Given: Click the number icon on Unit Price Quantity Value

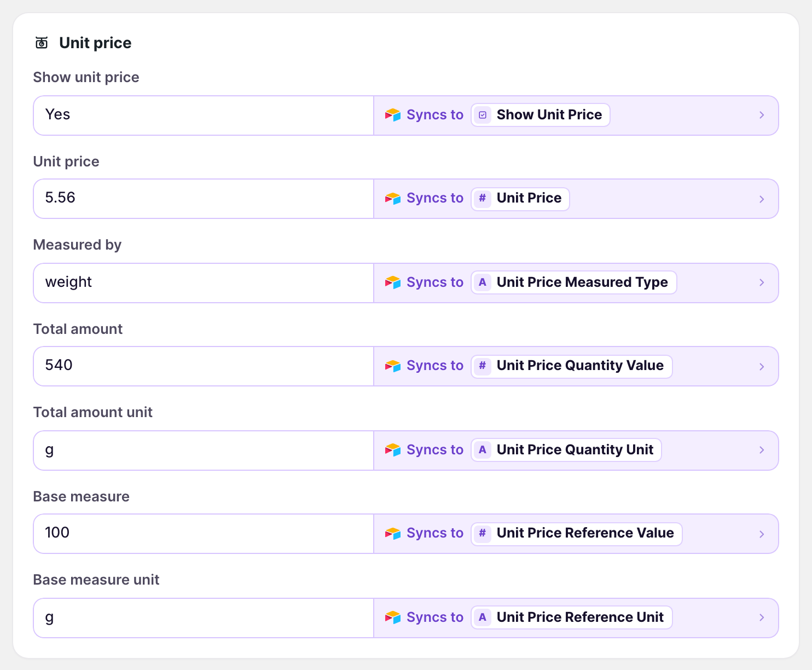Looking at the screenshot, I should (483, 366).
